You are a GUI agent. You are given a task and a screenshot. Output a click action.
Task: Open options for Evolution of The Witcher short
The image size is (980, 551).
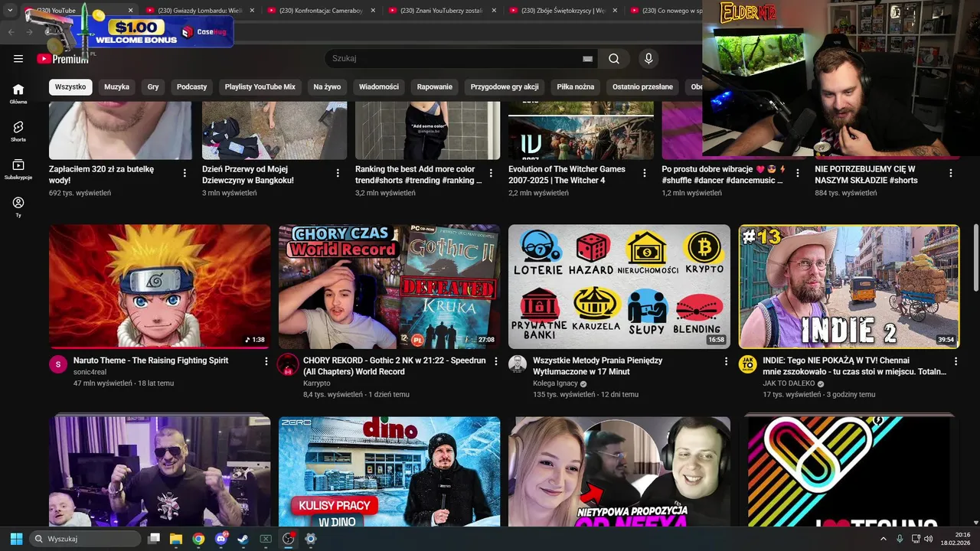644,173
